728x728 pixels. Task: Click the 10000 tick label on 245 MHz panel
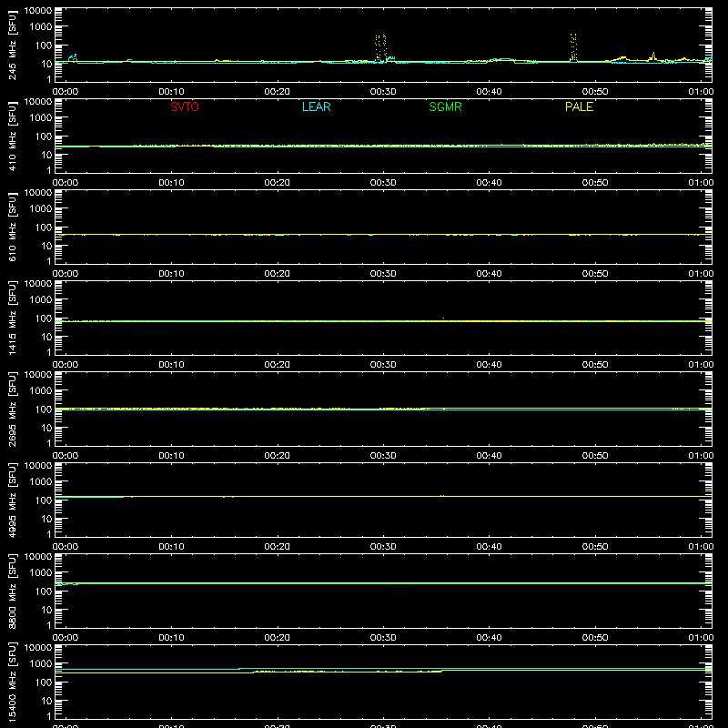[x=38, y=11]
